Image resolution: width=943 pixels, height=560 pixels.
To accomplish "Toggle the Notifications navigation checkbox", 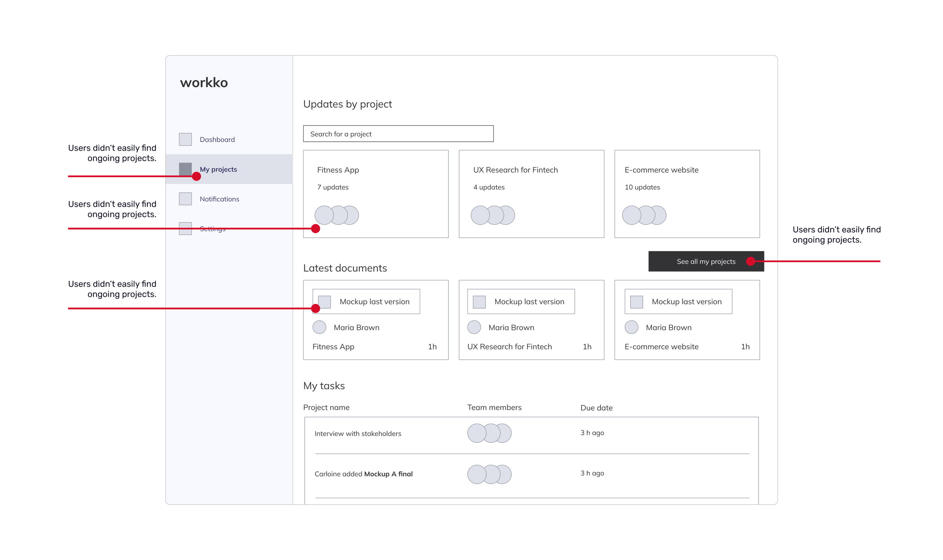I will pyautogui.click(x=186, y=198).
